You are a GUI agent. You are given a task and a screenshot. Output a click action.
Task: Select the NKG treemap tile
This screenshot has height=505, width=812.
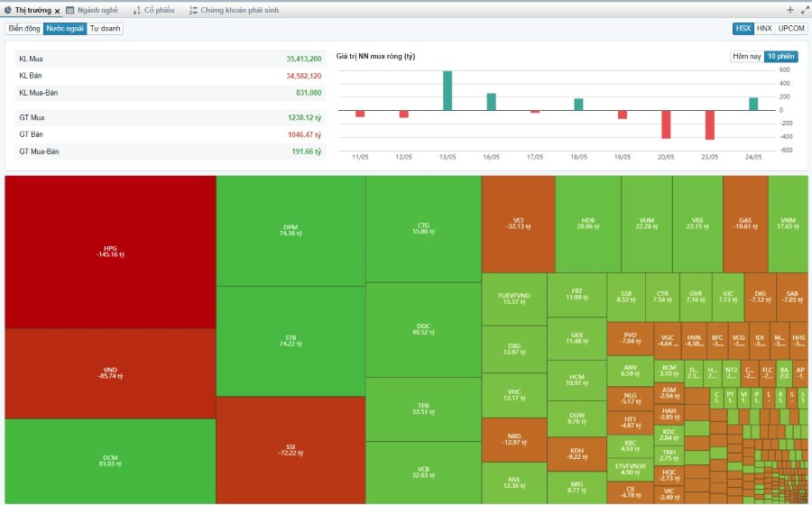pos(513,439)
